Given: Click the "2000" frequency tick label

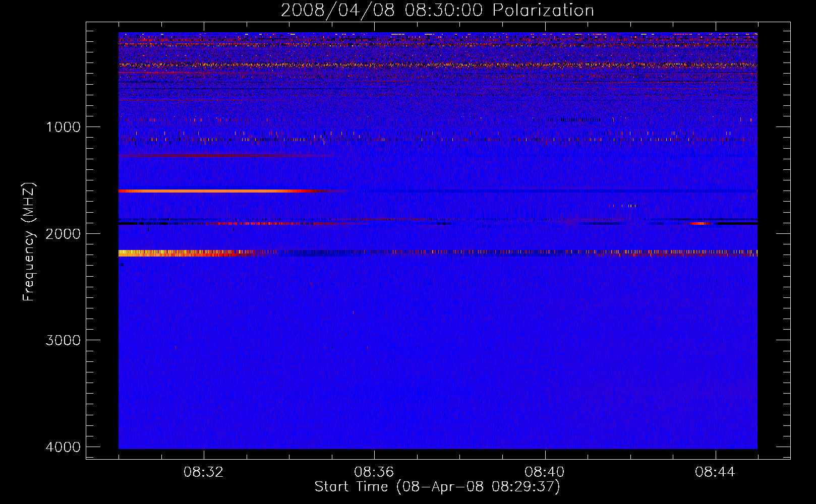Looking at the screenshot, I should pos(63,234).
